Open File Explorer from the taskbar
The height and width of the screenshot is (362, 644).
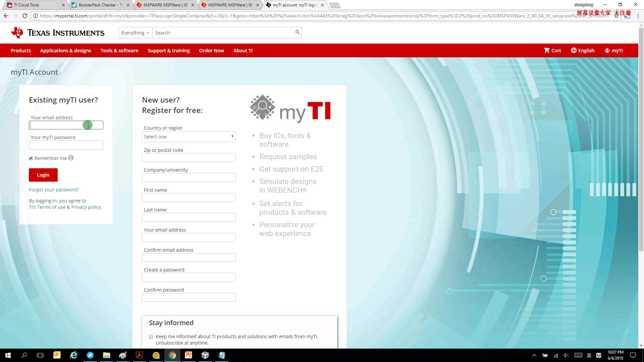[x=106, y=355]
